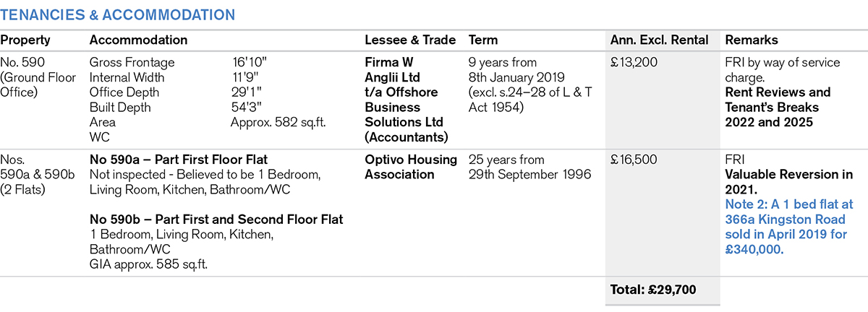Click the Remarks column header
This screenshot has height=312, width=868.
752,40
